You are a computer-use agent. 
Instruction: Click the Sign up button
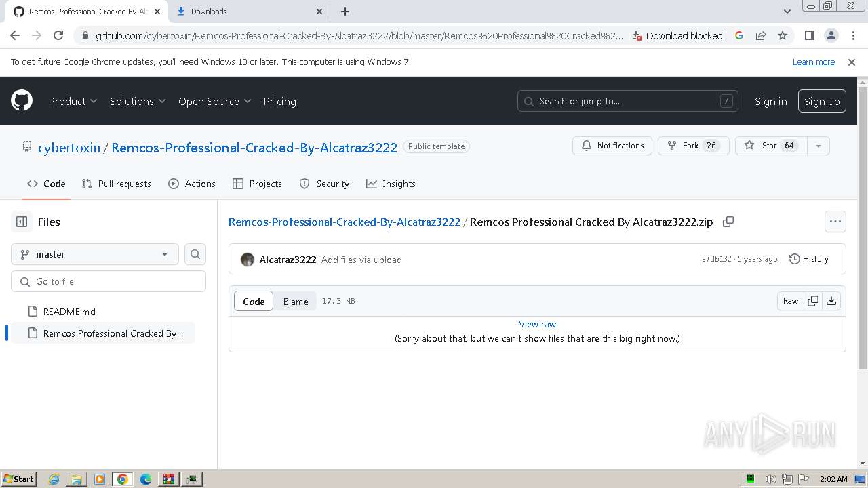pos(822,101)
